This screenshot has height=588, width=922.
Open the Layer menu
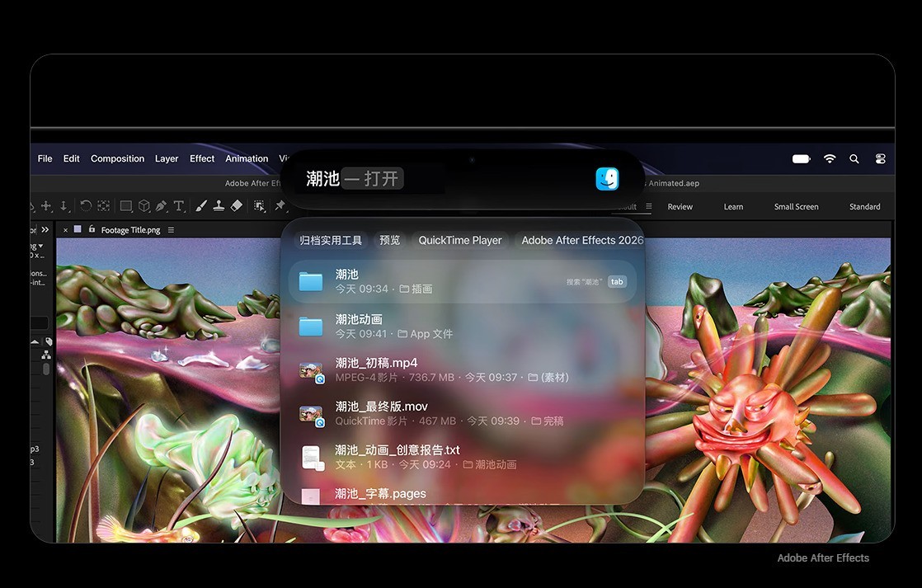click(x=167, y=159)
